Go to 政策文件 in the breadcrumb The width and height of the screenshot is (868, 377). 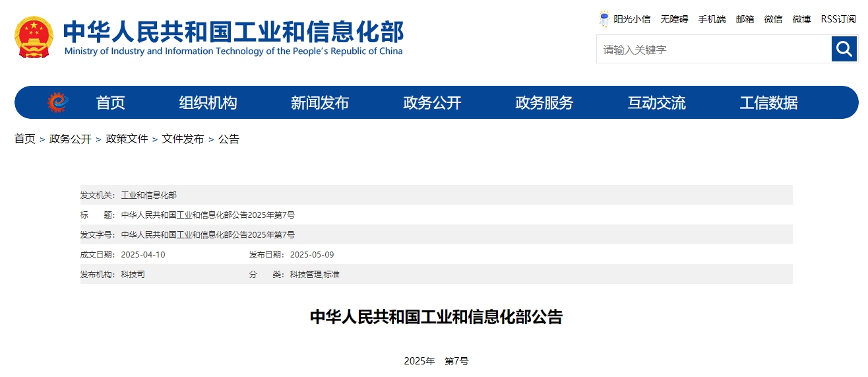(x=127, y=139)
